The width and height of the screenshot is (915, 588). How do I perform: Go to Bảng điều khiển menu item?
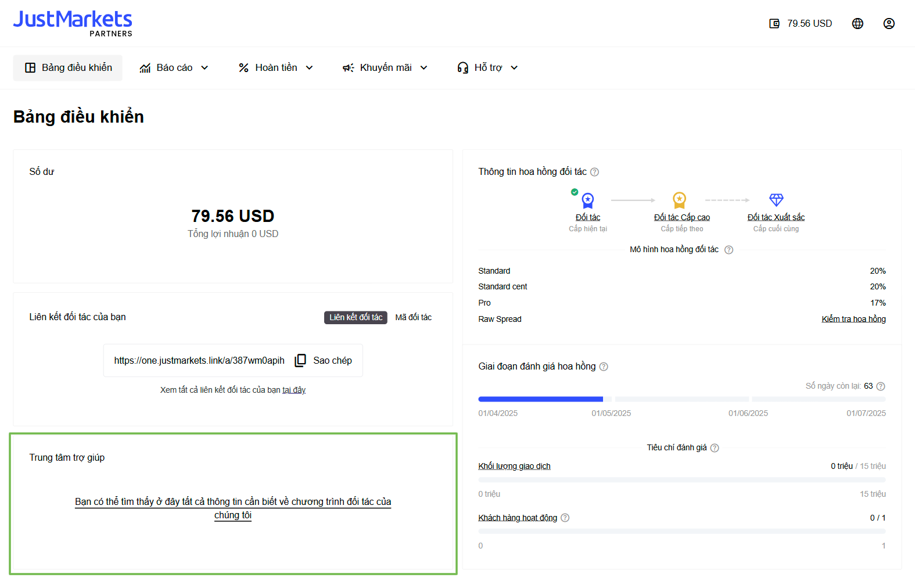pos(68,68)
